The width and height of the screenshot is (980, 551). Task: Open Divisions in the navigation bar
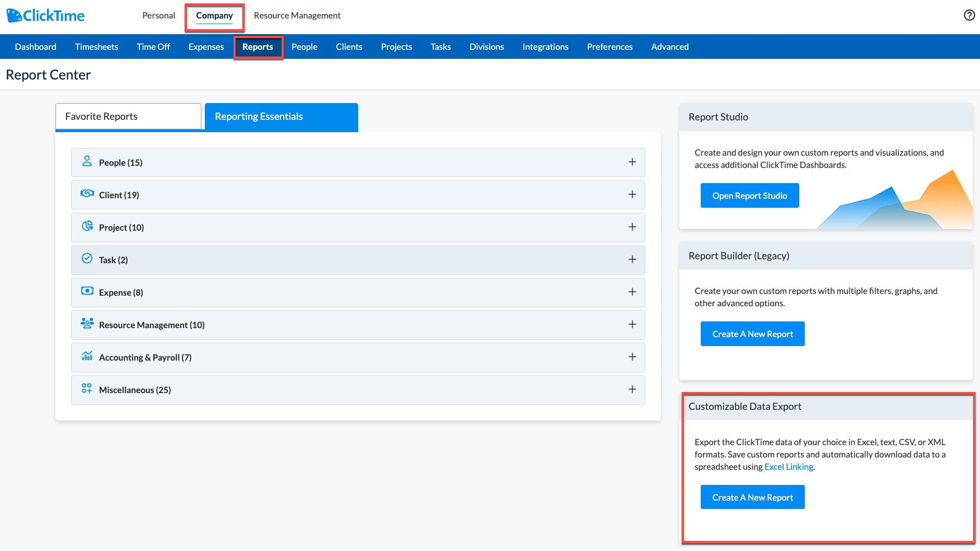tap(487, 47)
